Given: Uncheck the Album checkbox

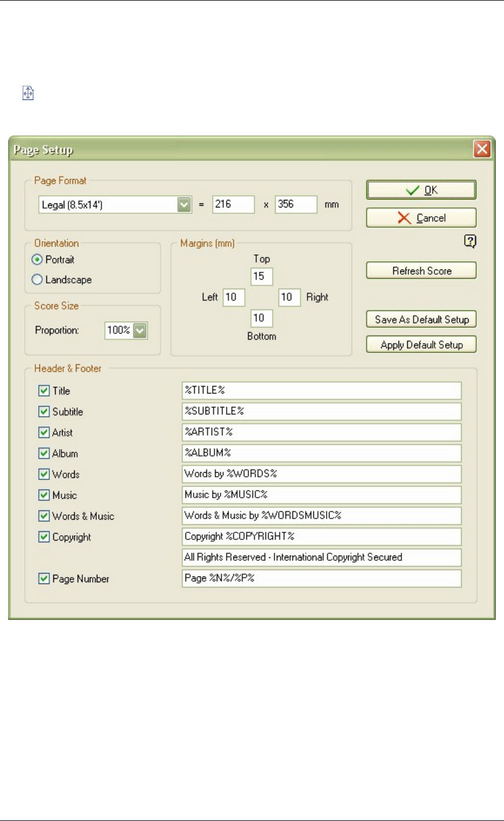Looking at the screenshot, I should coord(43,454).
